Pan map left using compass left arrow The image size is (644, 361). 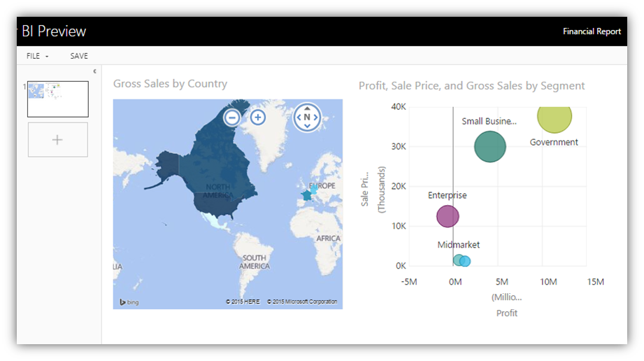tap(299, 118)
